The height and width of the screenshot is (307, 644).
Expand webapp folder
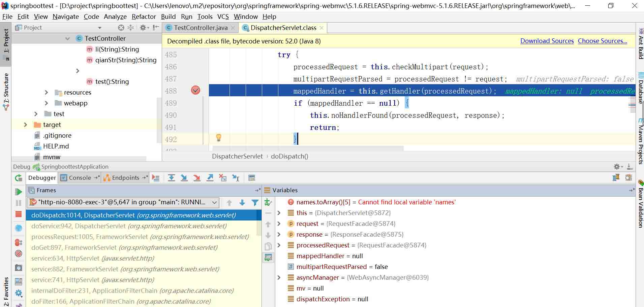[47, 103]
